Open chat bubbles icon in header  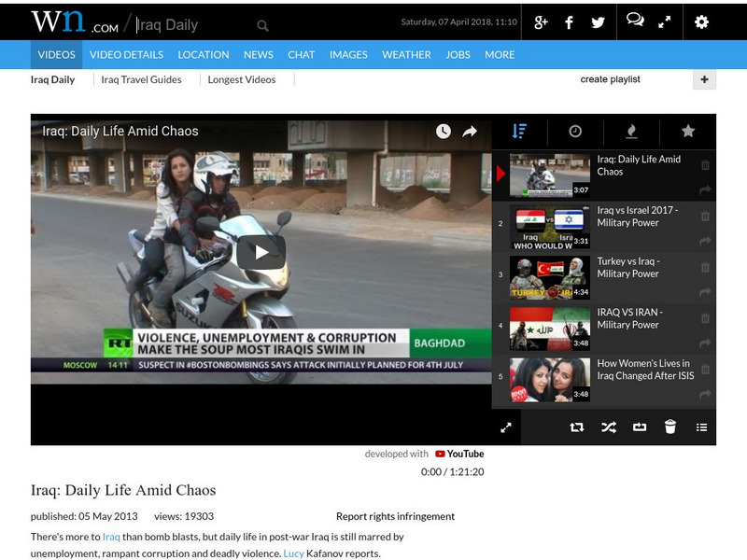[635, 20]
